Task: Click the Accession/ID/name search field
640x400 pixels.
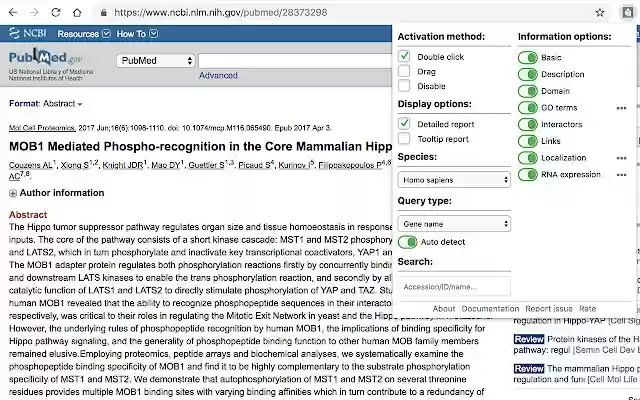Action: pos(454,287)
